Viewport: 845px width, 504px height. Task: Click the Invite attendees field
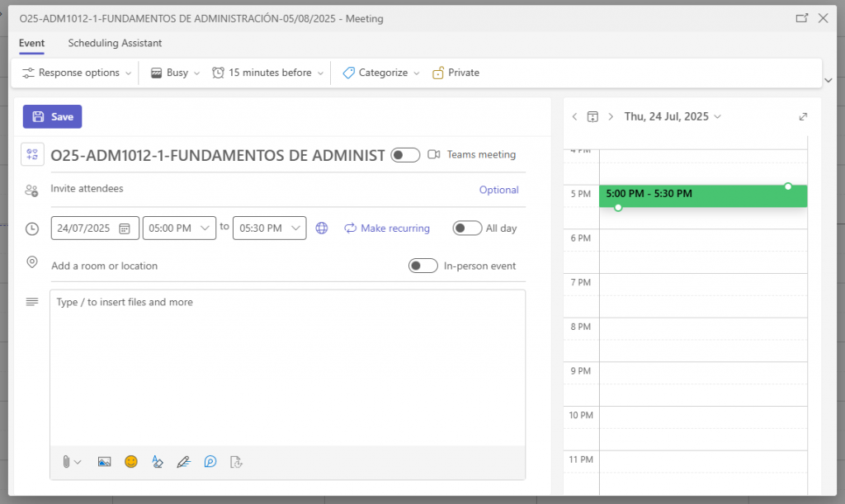tap(262, 189)
